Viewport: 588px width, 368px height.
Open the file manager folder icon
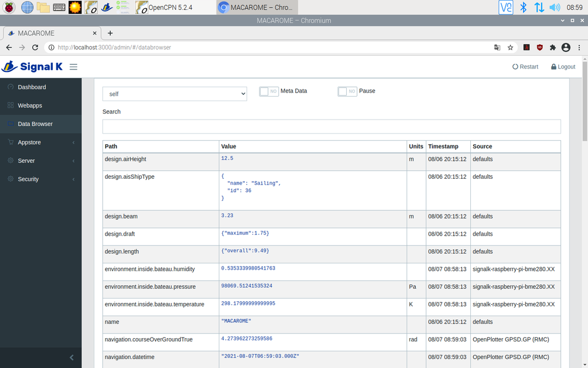click(43, 7)
